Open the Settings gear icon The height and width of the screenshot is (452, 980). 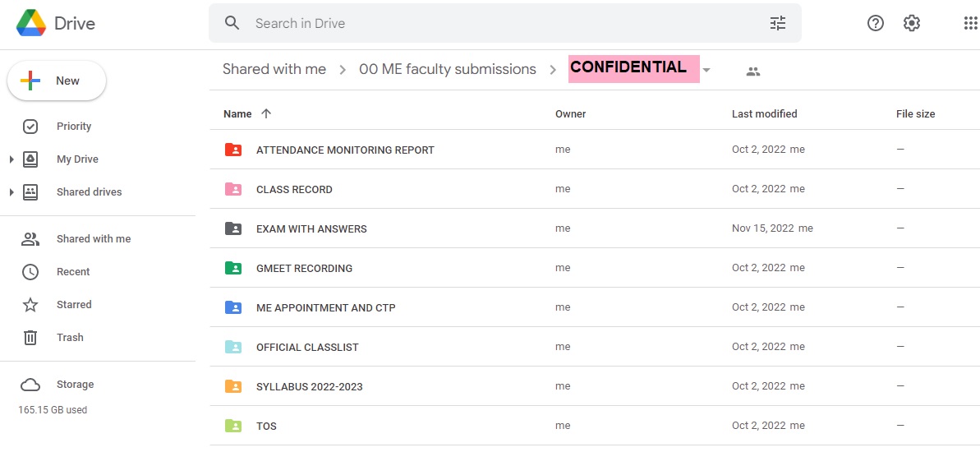click(x=911, y=23)
